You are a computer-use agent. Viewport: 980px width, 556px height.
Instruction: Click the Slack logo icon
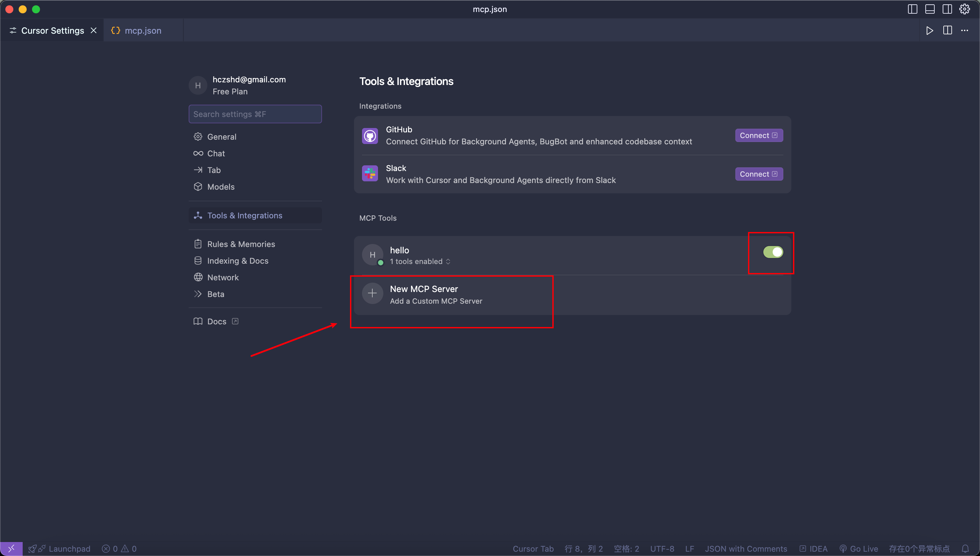(x=370, y=174)
